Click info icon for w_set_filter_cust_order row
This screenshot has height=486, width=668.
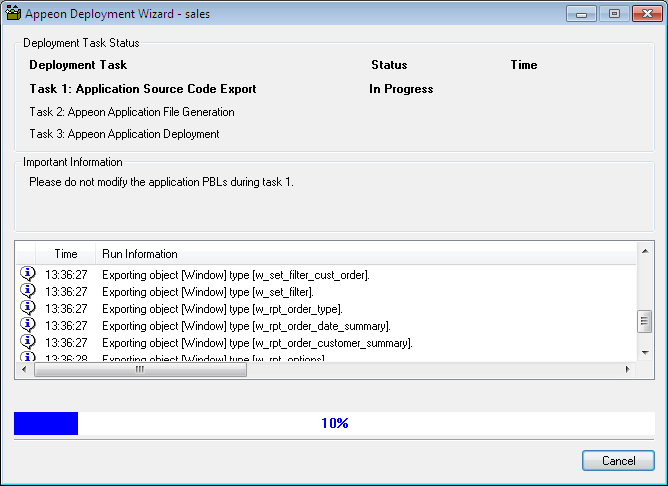point(28,274)
